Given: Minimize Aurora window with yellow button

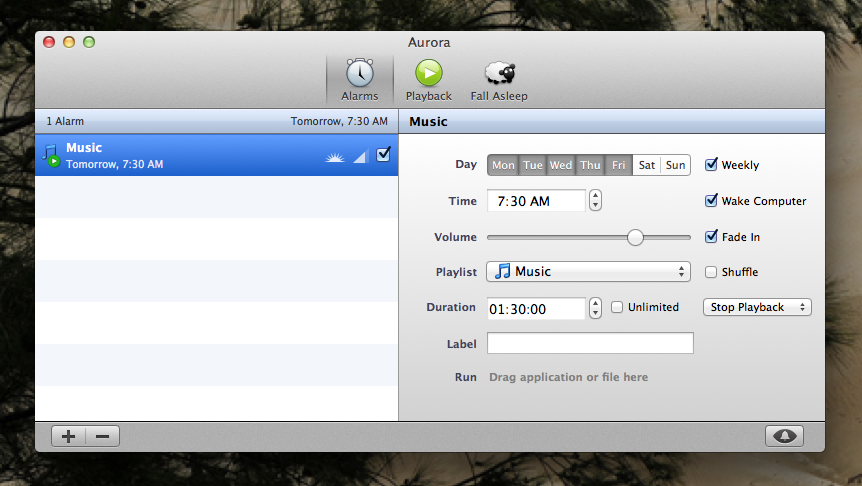Looking at the screenshot, I should pos(69,42).
